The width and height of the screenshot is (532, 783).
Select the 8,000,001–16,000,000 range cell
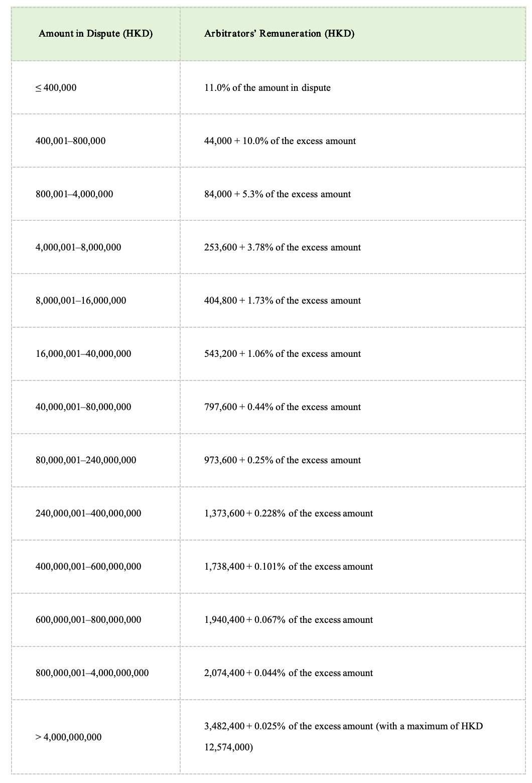tap(81, 301)
